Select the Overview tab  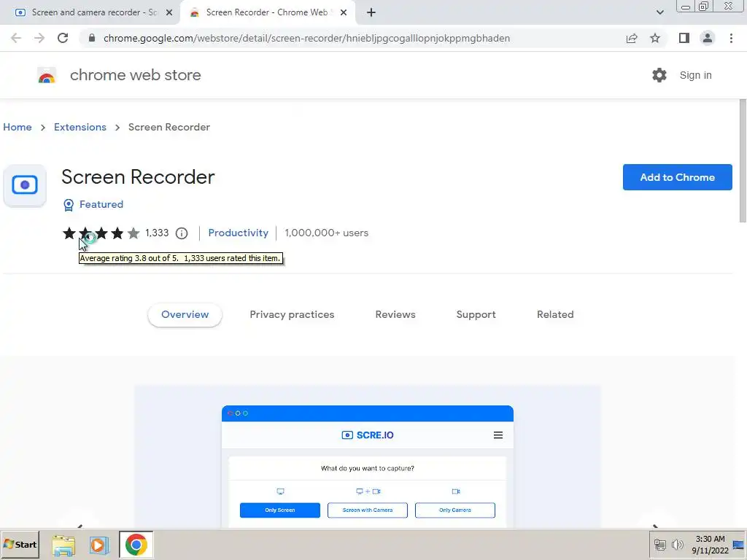[x=185, y=314]
